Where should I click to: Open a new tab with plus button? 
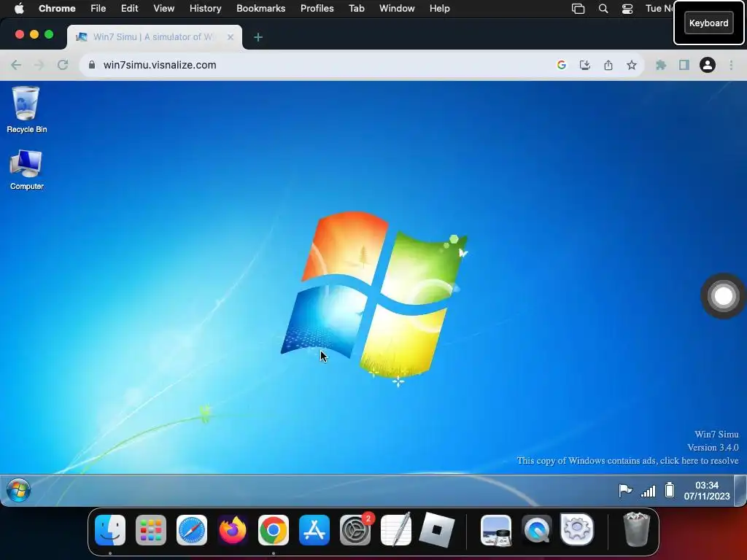[258, 37]
